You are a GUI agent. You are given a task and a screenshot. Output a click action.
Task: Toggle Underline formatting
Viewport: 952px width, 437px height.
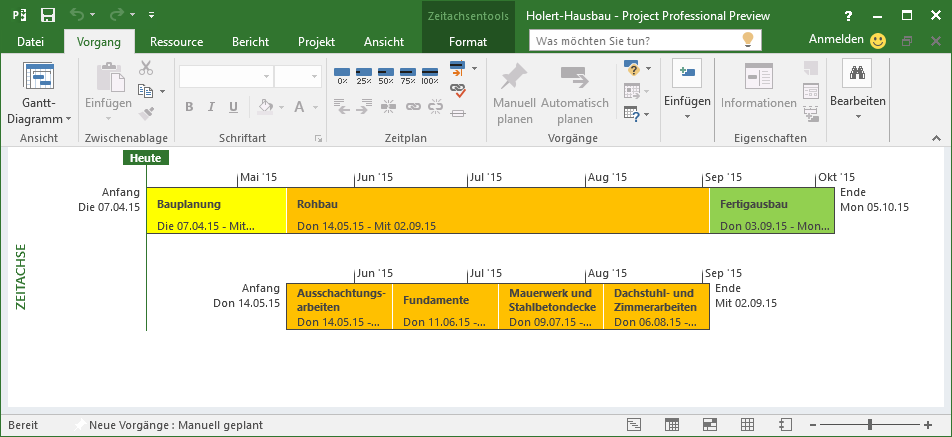tap(233, 107)
